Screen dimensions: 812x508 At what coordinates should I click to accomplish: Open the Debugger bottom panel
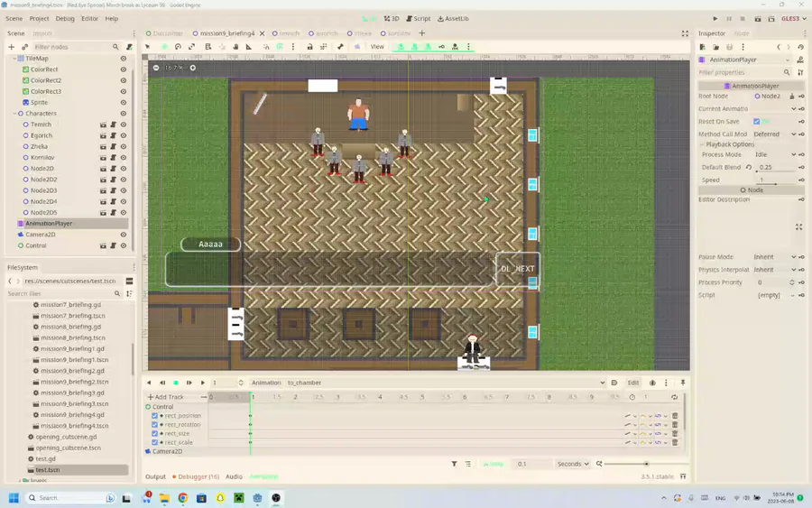pyautogui.click(x=196, y=476)
